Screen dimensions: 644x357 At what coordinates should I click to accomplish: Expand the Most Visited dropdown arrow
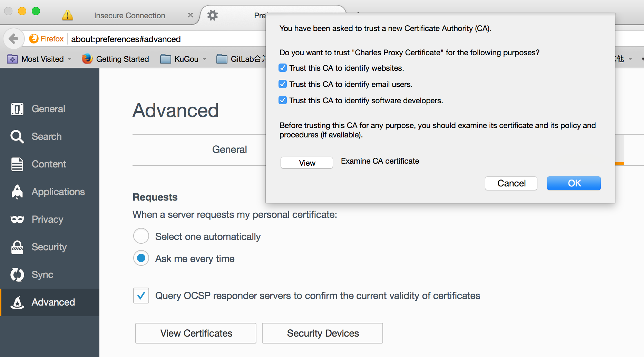click(x=70, y=59)
